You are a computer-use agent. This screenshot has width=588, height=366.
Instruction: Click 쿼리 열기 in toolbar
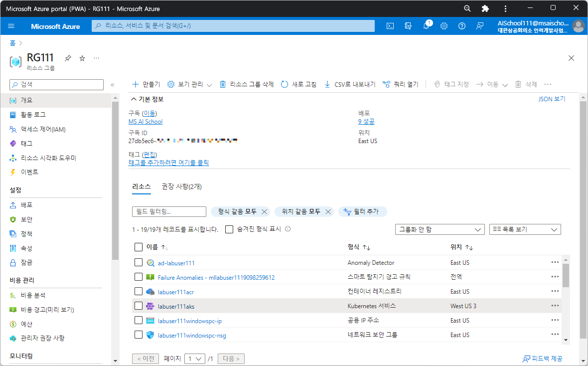point(401,84)
